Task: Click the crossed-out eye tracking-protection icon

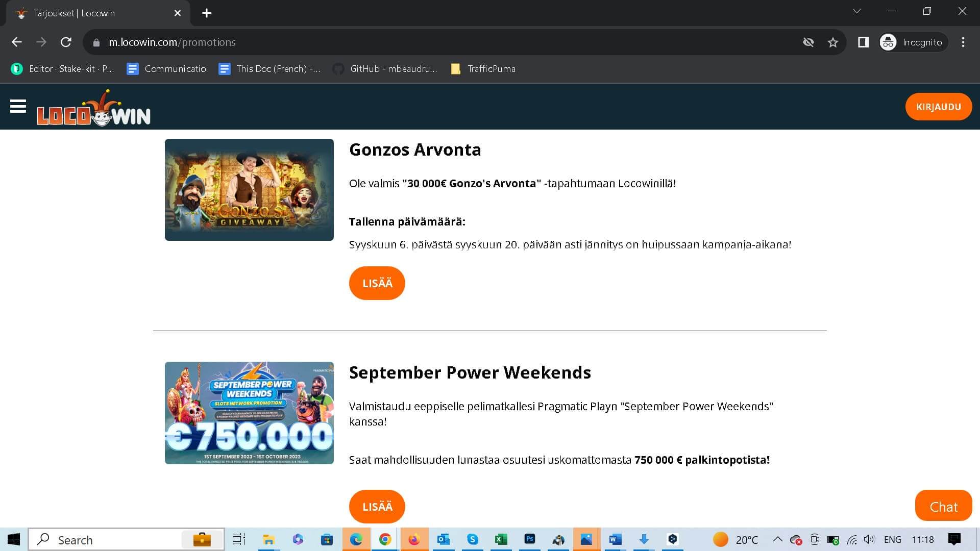Action: [x=808, y=42]
